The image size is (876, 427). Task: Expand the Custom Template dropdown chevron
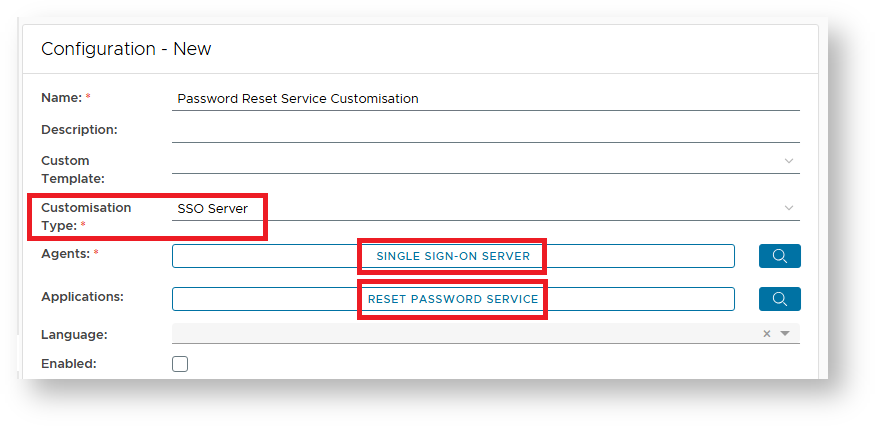pyautogui.click(x=789, y=161)
